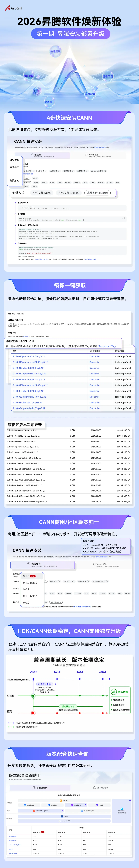Click the CANN icon in the component picker
Screen dimensions: 139x868
[62, 816]
